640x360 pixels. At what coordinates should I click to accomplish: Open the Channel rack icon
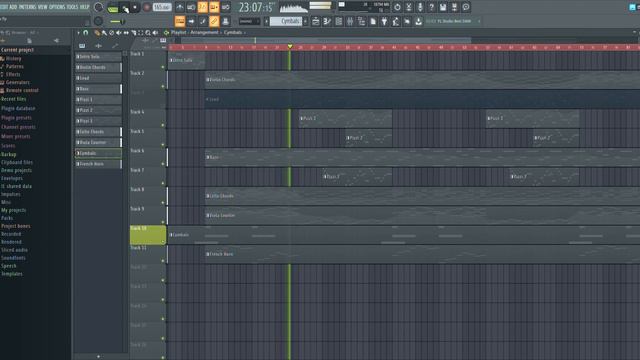click(338, 21)
